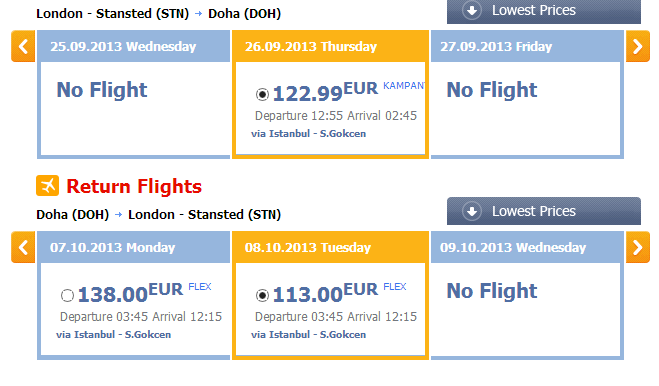Select the 113.00 EUR Tuesday return flight
Image resolution: width=659 pixels, height=386 pixels.
tap(262, 295)
